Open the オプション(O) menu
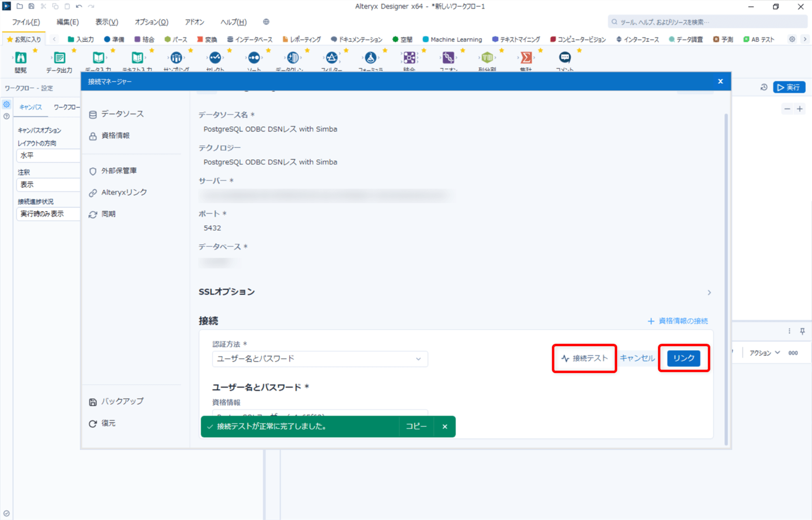Image resolution: width=812 pixels, height=520 pixels. tap(151, 22)
